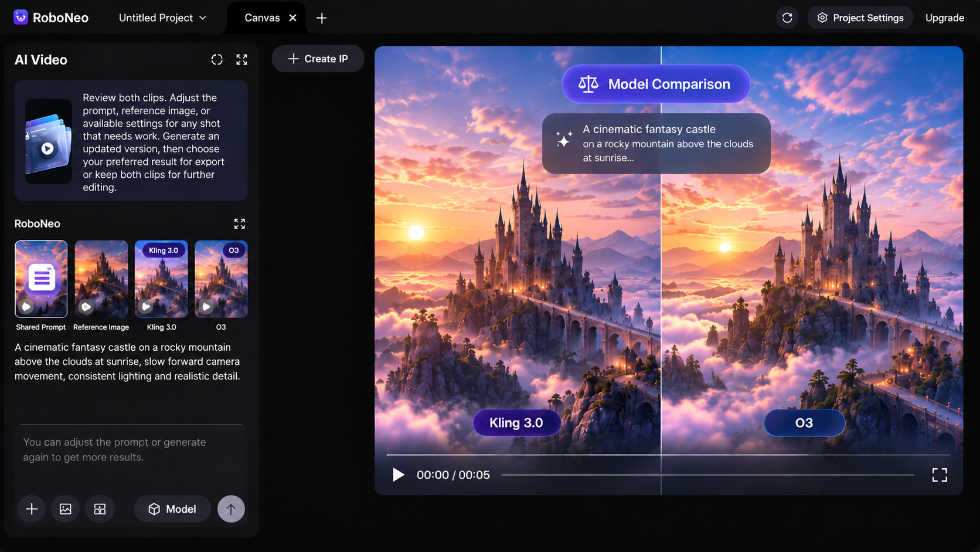Select the O3 label on video
This screenshot has width=980, height=552.
804,422
